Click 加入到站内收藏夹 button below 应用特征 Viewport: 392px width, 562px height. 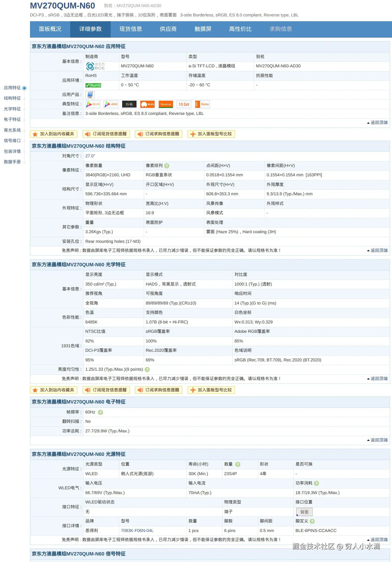(x=53, y=134)
